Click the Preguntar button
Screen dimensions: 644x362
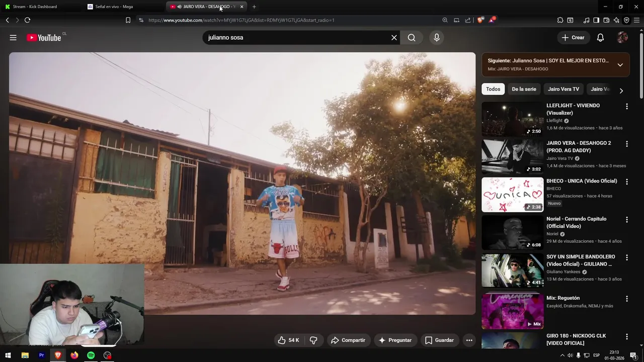395,340
